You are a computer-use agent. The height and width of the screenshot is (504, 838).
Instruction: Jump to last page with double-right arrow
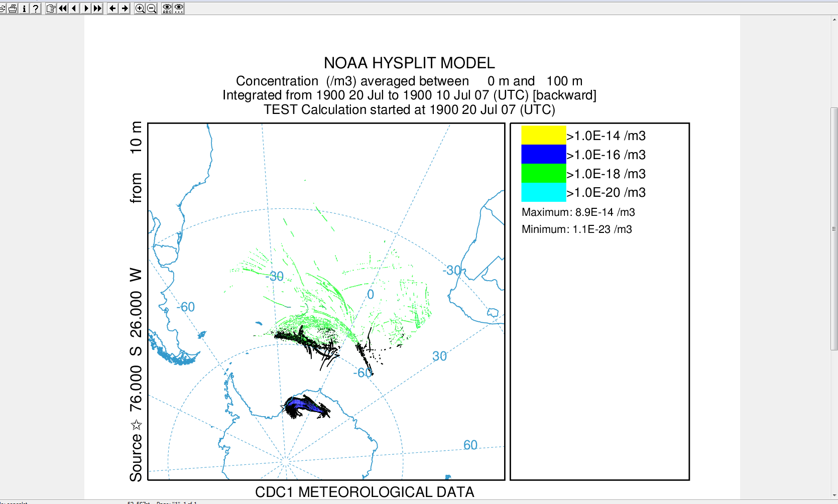click(97, 8)
